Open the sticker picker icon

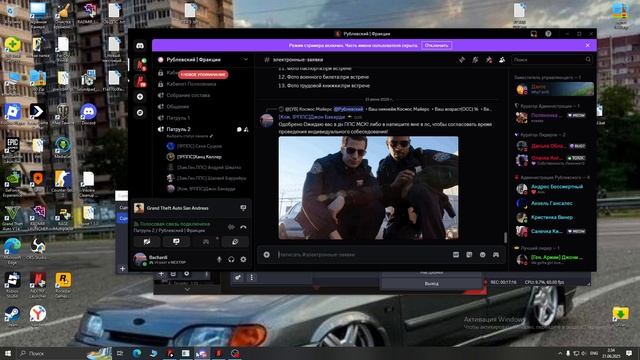coord(469,255)
